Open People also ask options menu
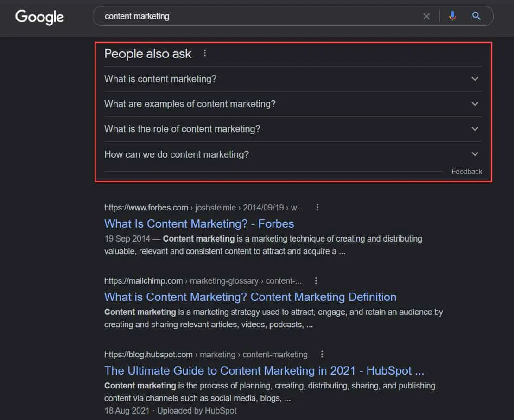The image size is (514, 420). (205, 53)
